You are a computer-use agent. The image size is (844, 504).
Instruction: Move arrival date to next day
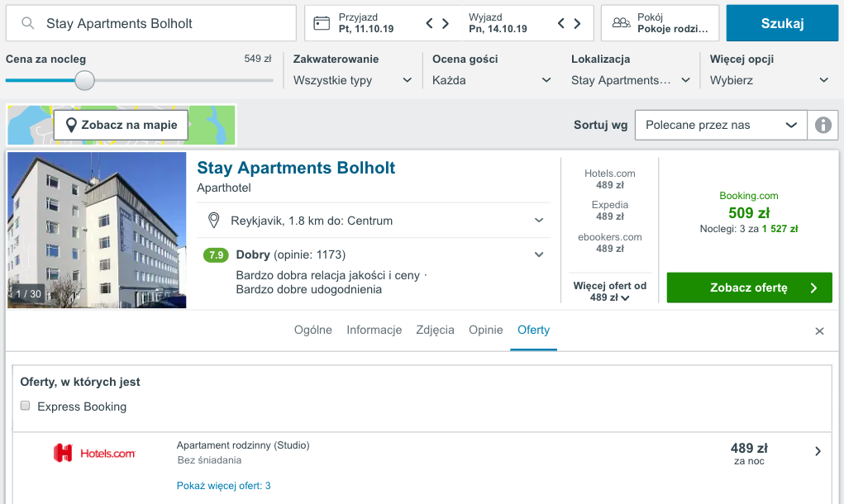coord(446,23)
